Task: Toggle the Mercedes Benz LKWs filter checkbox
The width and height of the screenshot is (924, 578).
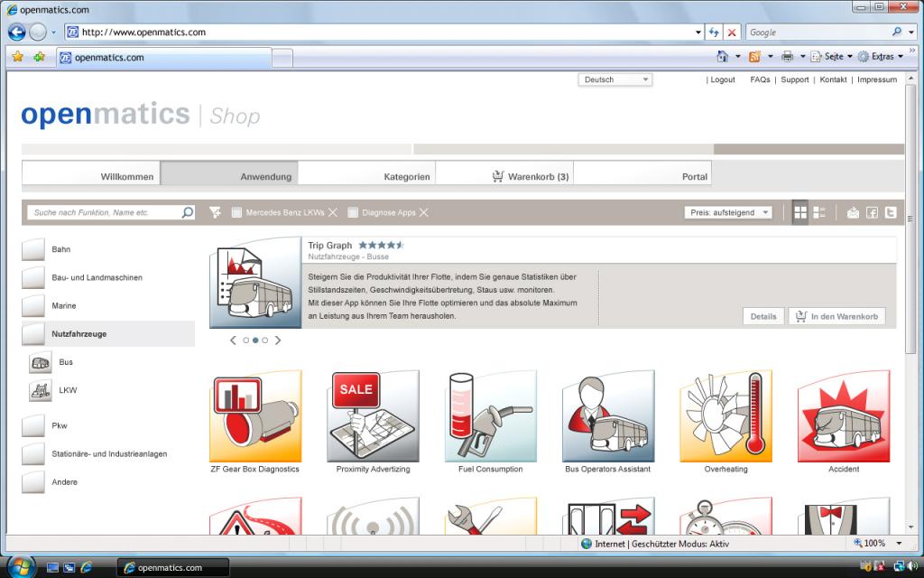Action: 237,212
